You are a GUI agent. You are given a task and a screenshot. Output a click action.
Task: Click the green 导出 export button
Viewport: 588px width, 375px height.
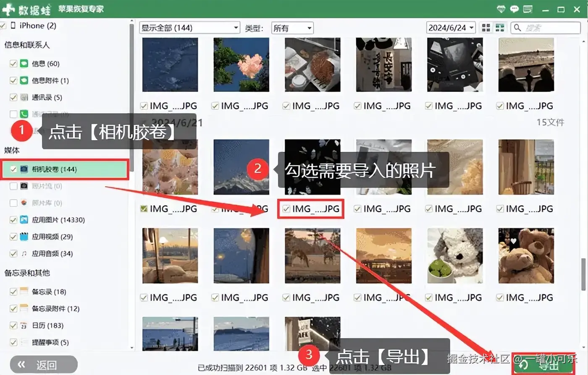click(543, 364)
